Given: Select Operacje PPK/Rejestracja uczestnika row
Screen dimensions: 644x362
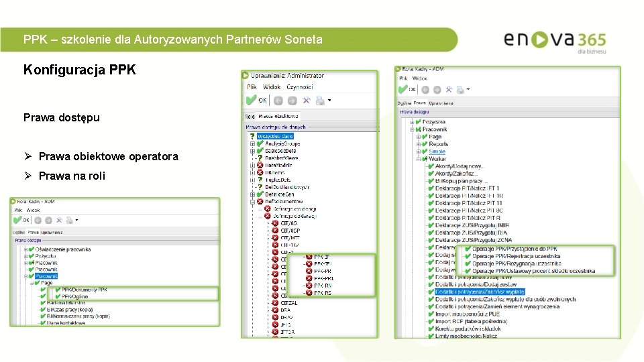Looking at the screenshot, I should tap(517, 256).
